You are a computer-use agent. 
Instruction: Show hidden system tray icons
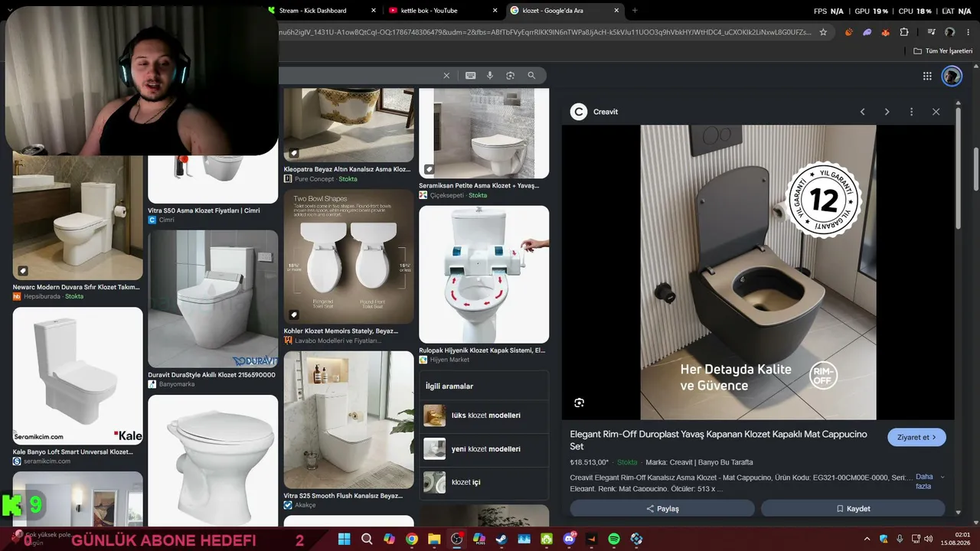(x=867, y=539)
